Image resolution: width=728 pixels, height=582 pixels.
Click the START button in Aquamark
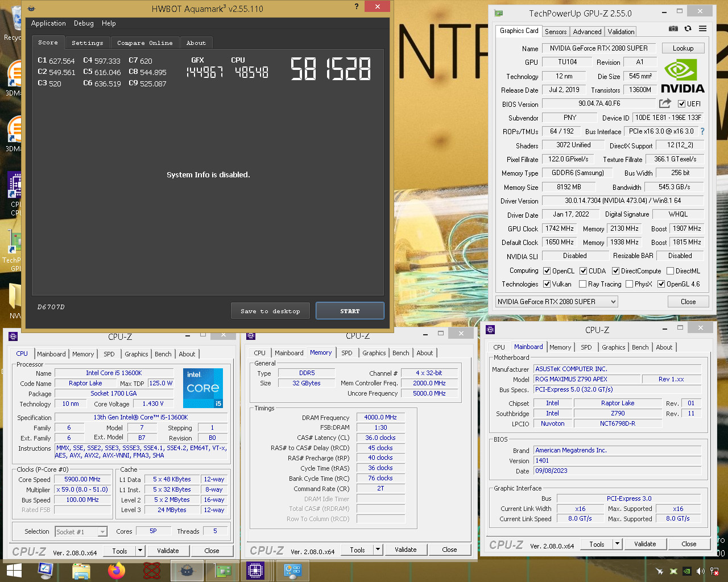tap(350, 311)
